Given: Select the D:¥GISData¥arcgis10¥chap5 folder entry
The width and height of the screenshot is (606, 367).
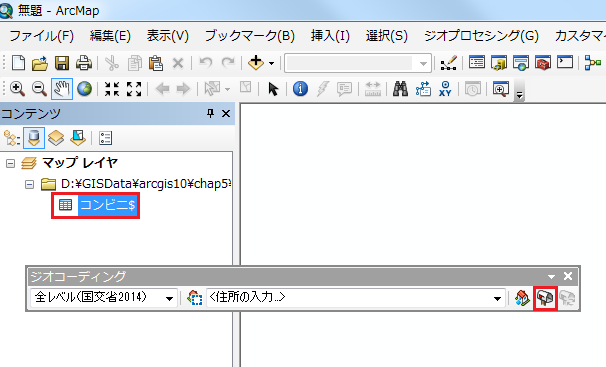Looking at the screenshot, I should pos(146,184).
